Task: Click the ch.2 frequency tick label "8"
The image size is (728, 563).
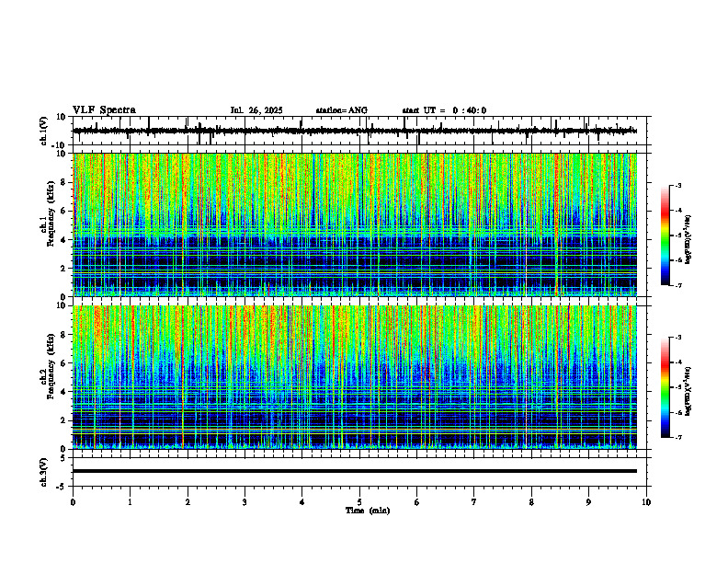Action: pos(63,335)
